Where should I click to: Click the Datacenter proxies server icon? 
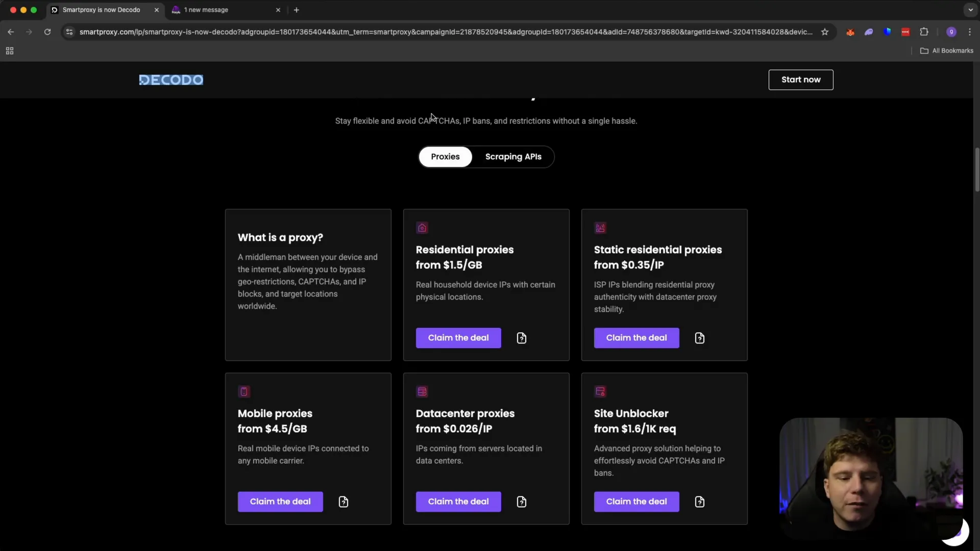click(422, 391)
